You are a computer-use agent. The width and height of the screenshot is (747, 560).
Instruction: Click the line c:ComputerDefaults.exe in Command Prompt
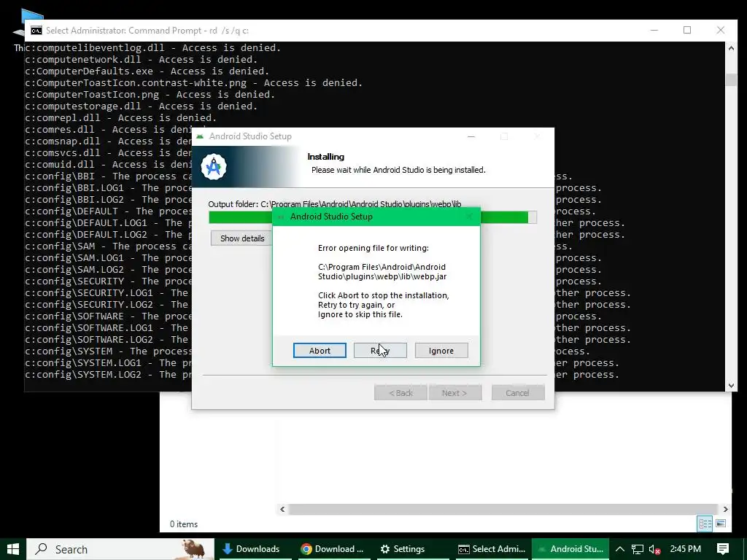click(147, 71)
